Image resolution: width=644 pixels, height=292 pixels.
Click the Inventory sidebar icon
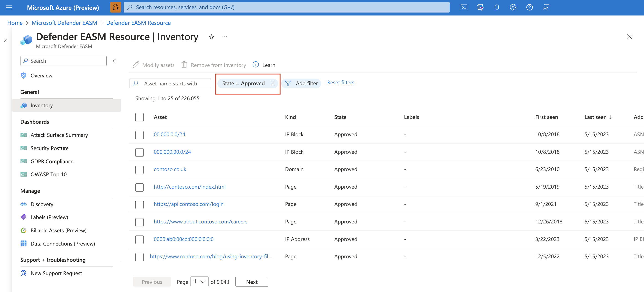pyautogui.click(x=23, y=105)
